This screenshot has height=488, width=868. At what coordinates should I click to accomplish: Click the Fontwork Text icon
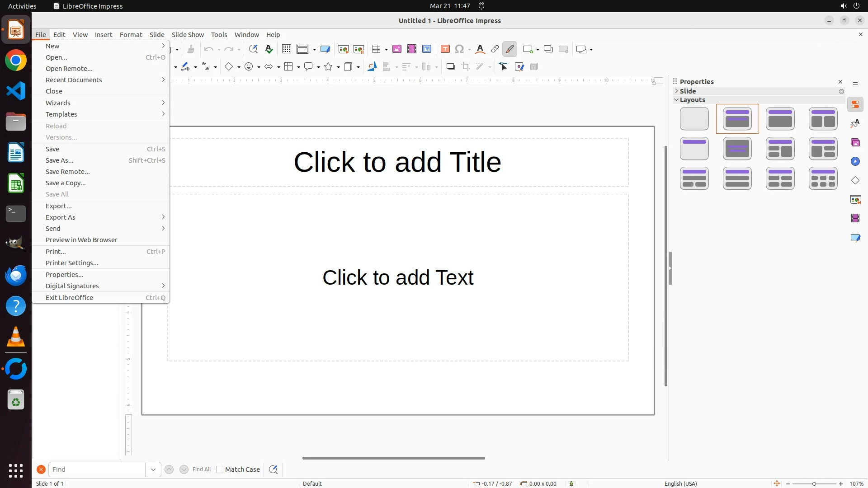480,49
